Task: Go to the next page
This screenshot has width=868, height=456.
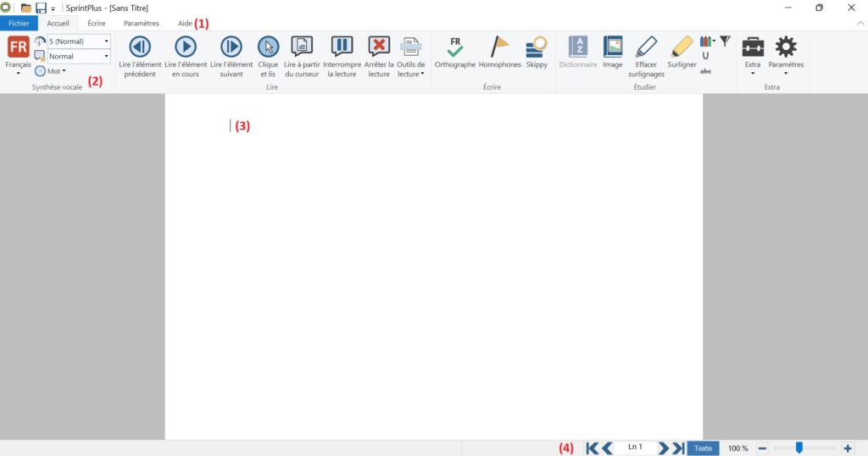Action: 663,448
